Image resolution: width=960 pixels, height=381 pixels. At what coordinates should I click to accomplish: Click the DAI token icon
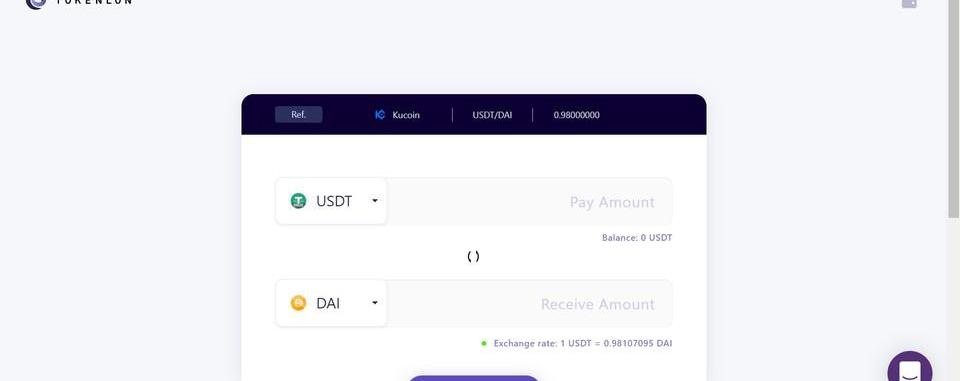point(298,303)
